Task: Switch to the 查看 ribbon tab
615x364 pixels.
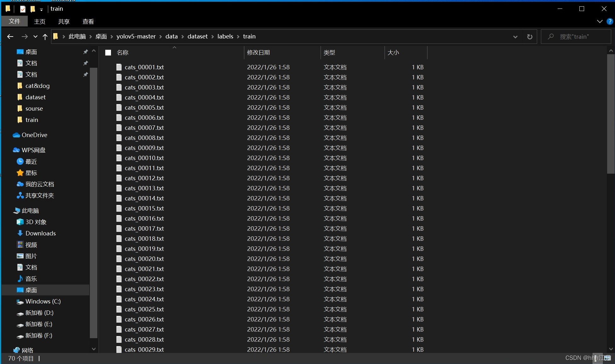Action: tap(88, 21)
